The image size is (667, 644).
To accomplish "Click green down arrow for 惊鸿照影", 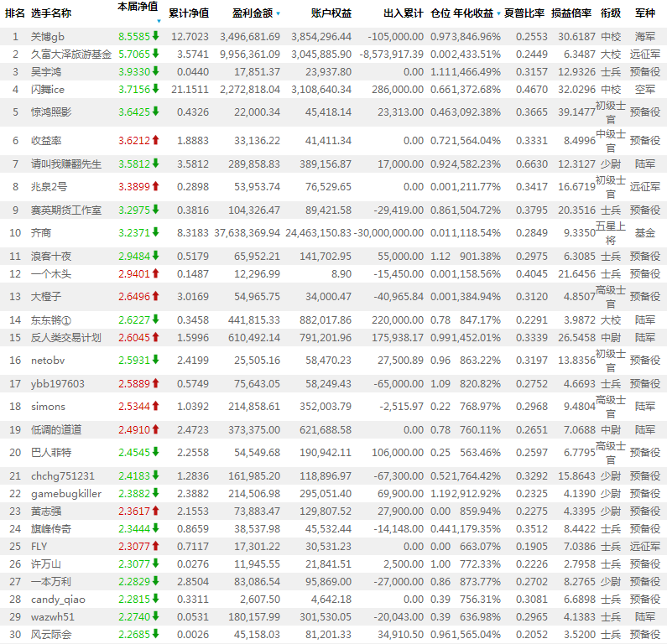I will 156,112.
